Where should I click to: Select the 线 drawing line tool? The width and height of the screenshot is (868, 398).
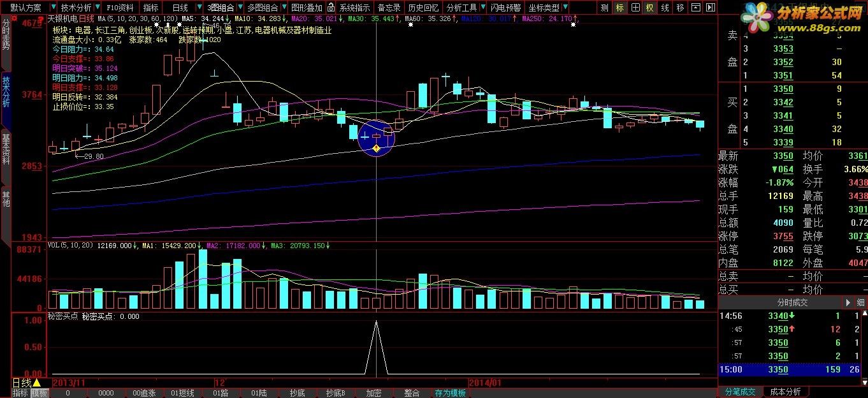pos(665,8)
